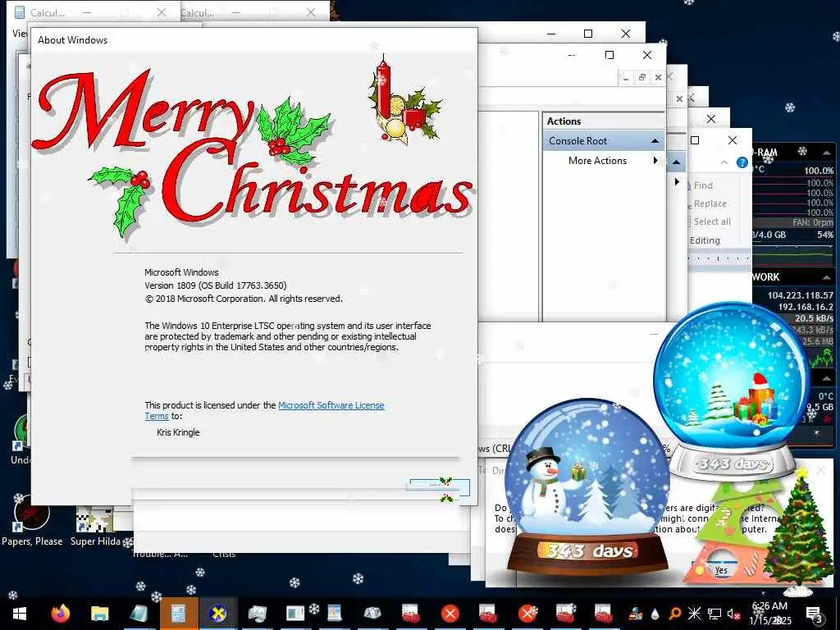
Task: Click the water droplet tray icon
Action: (x=655, y=614)
